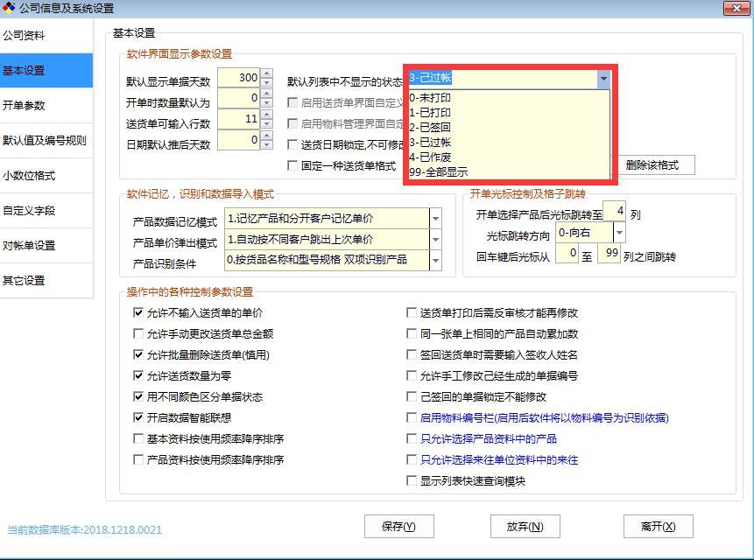This screenshot has height=560, width=754.
Task: Go to 小数位格式 tab
Action: point(46,175)
